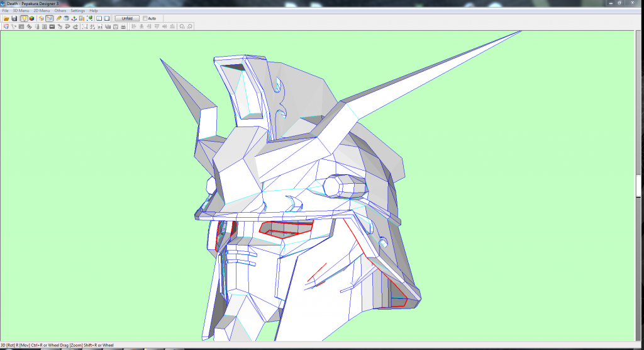
Task: Select the pencil edit tool icon
Action: coord(58,18)
